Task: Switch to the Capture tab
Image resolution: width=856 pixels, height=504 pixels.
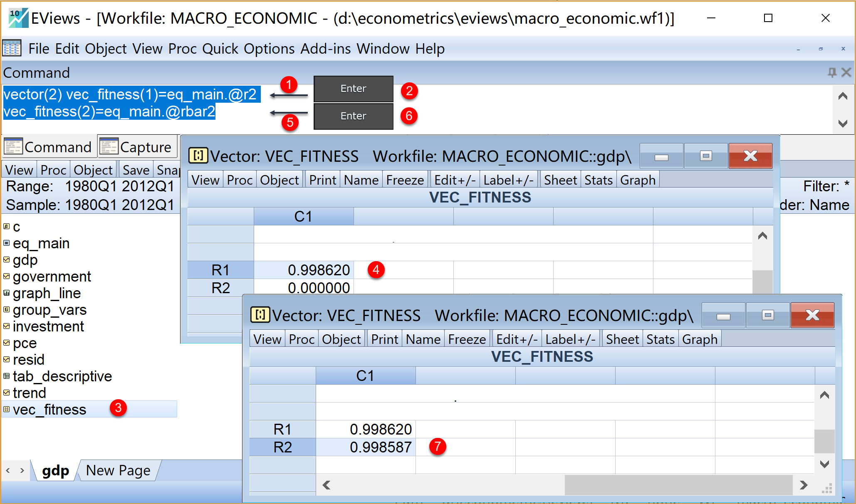Action: pyautogui.click(x=138, y=147)
